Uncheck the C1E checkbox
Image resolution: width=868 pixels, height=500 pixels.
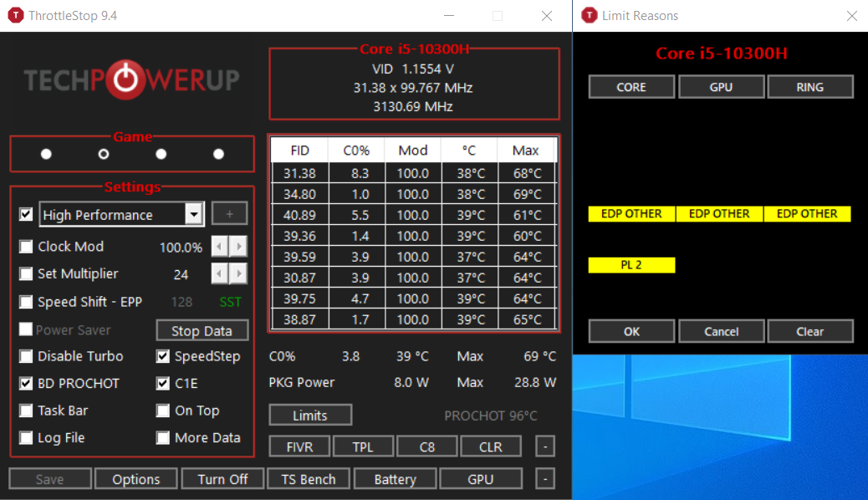(163, 383)
